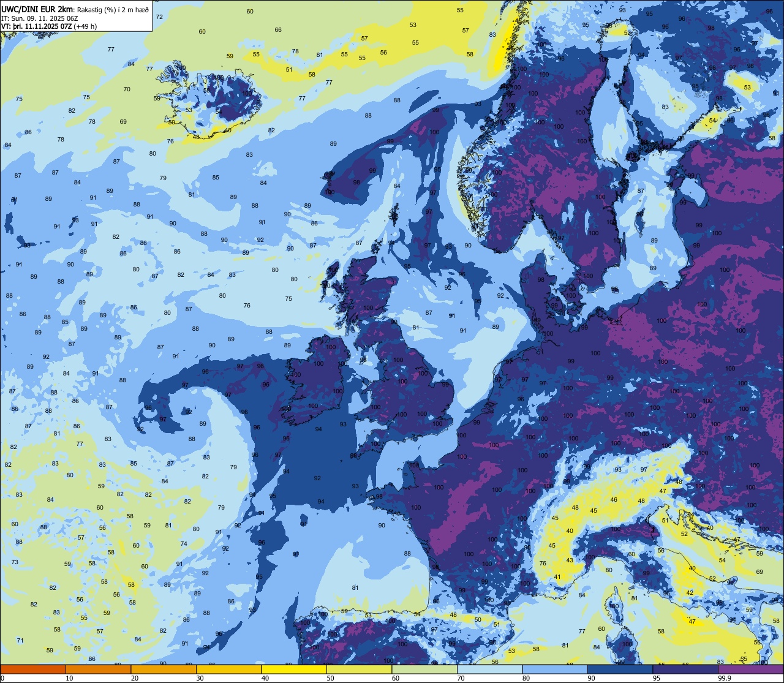This screenshot has height=683, width=784.
Task: Click the 'VT: þri. 11.11.2025 07Z' valid time
Action: [x=36, y=26]
